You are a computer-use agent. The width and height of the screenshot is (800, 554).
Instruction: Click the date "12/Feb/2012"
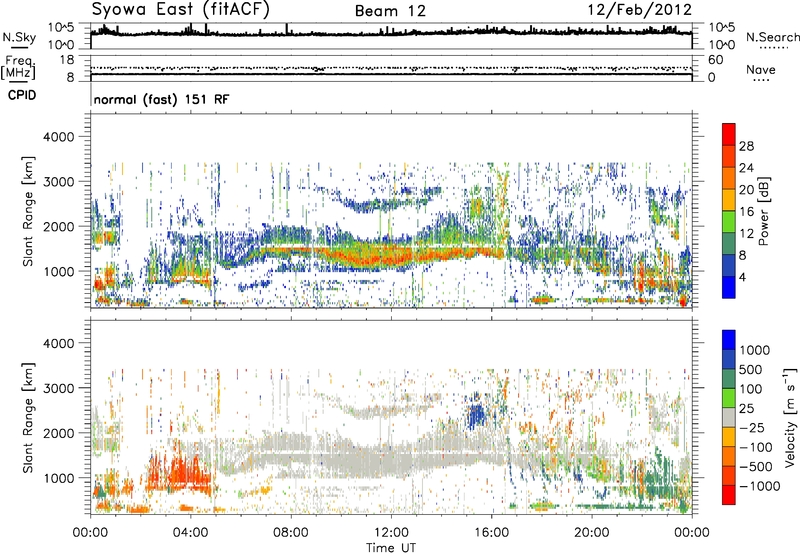pos(640,10)
